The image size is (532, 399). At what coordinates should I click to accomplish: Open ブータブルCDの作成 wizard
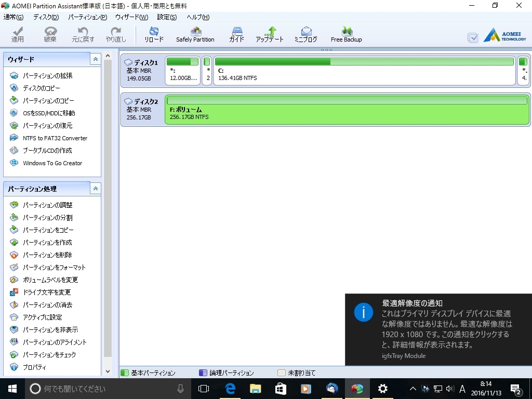[41, 151]
